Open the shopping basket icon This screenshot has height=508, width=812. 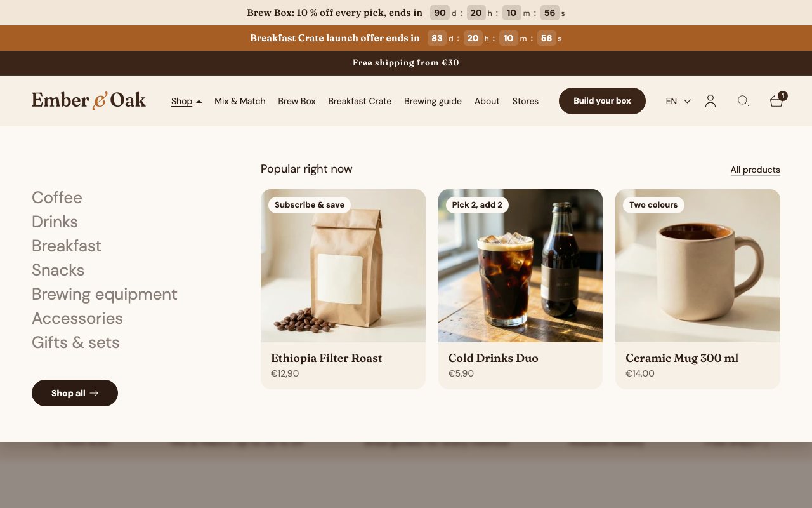(778, 100)
